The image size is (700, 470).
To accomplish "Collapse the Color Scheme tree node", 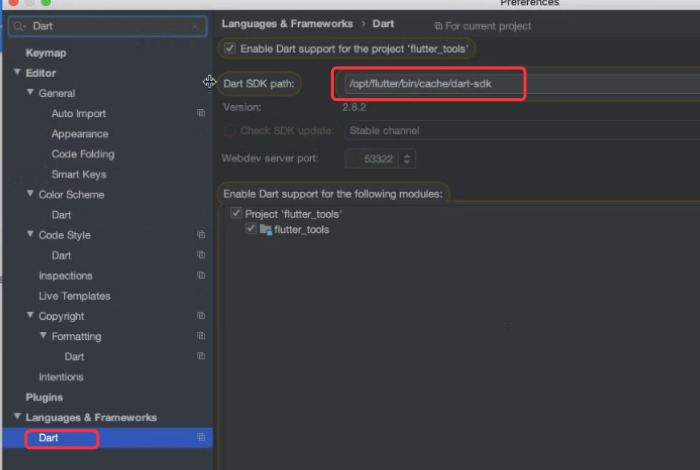I will (x=30, y=194).
